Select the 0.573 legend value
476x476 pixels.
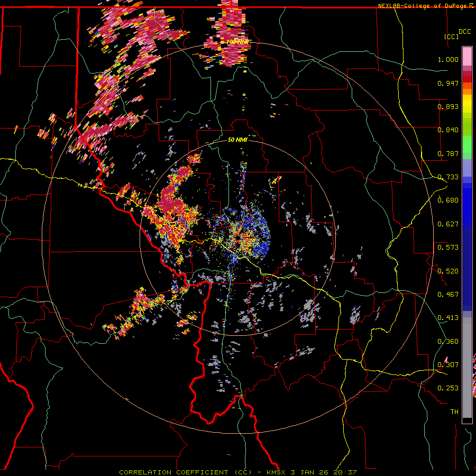click(448, 248)
